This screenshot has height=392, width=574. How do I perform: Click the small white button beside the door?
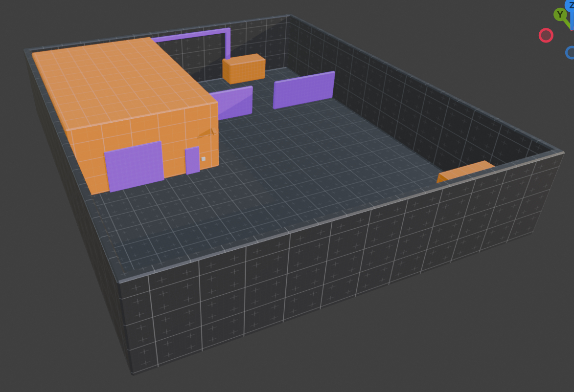(204, 159)
